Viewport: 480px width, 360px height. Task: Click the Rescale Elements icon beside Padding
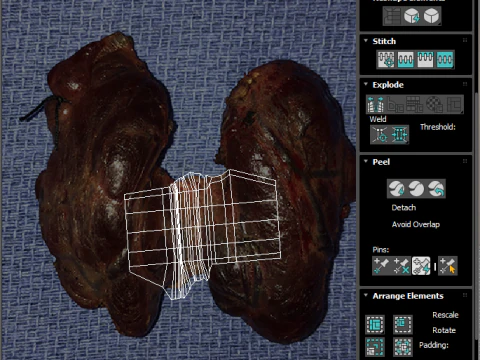point(403,347)
